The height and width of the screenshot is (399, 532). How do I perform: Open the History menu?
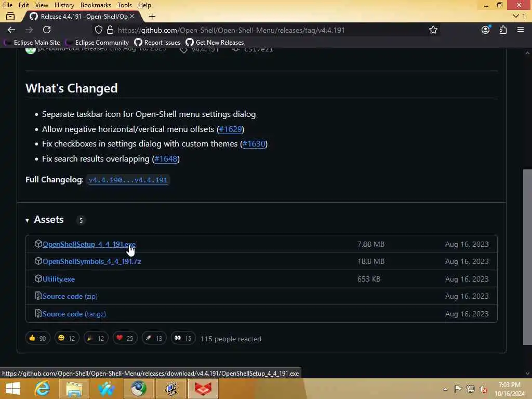[64, 5]
